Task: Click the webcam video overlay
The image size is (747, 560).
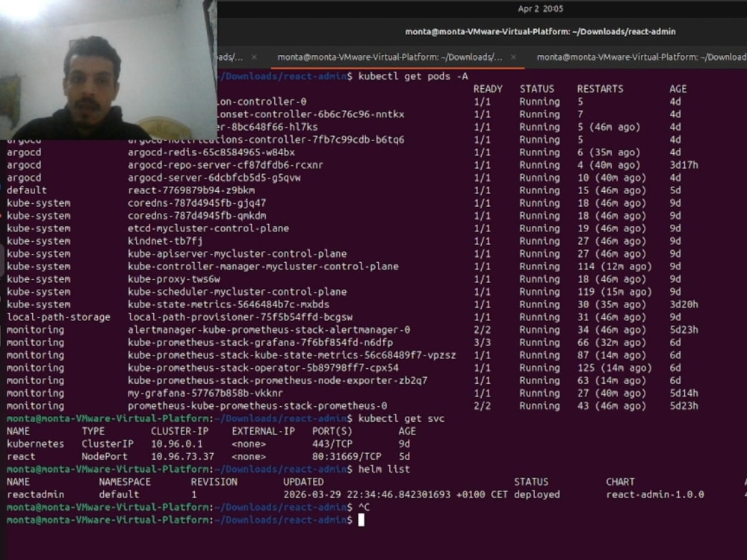Action: [108, 69]
